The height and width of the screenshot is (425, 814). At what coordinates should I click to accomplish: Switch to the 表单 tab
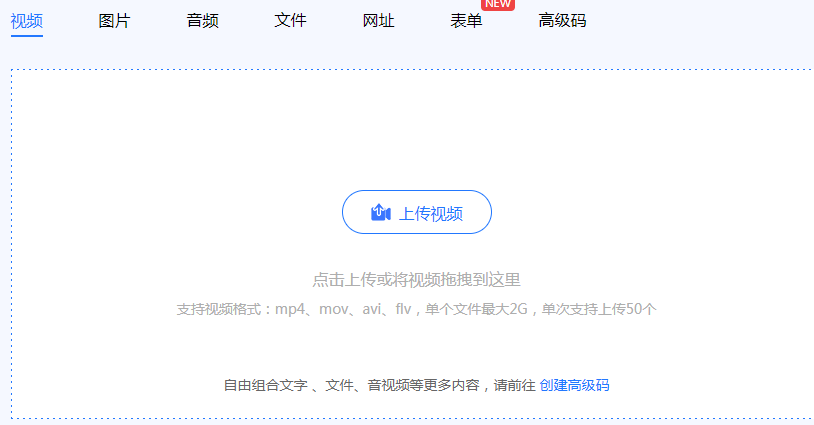[x=466, y=21]
